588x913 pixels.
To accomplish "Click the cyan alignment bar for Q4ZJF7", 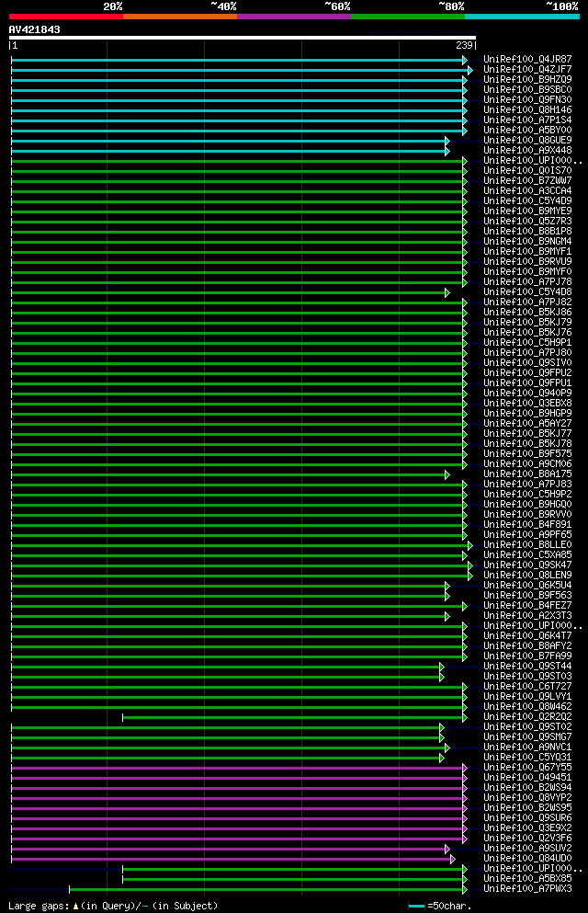I will [242, 71].
